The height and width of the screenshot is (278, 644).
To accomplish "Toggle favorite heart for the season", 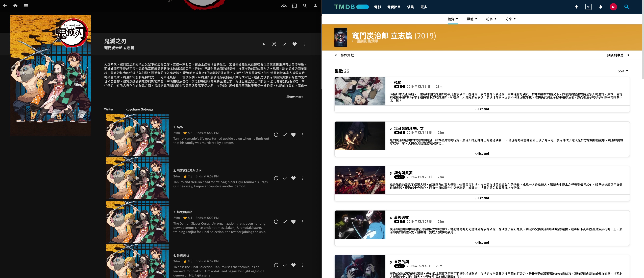I will (294, 44).
